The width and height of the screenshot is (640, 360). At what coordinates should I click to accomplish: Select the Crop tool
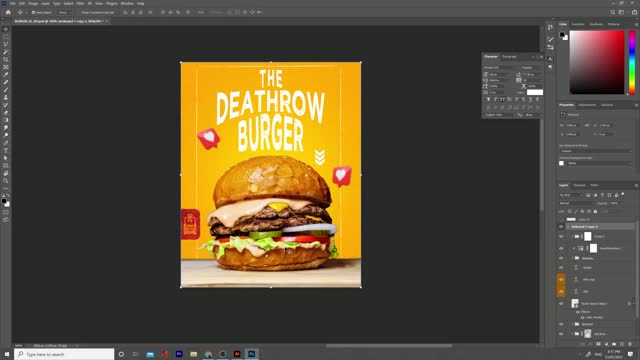(6, 60)
